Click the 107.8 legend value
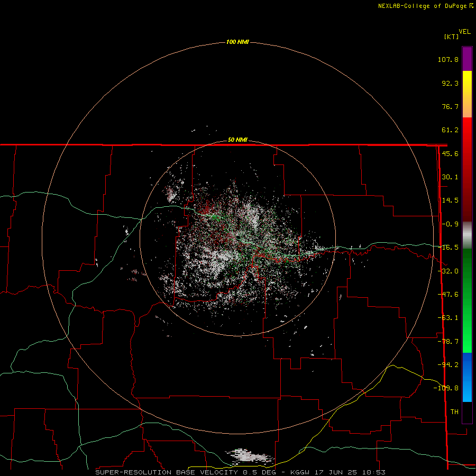Viewport: 476px width, 476px height. (x=448, y=59)
